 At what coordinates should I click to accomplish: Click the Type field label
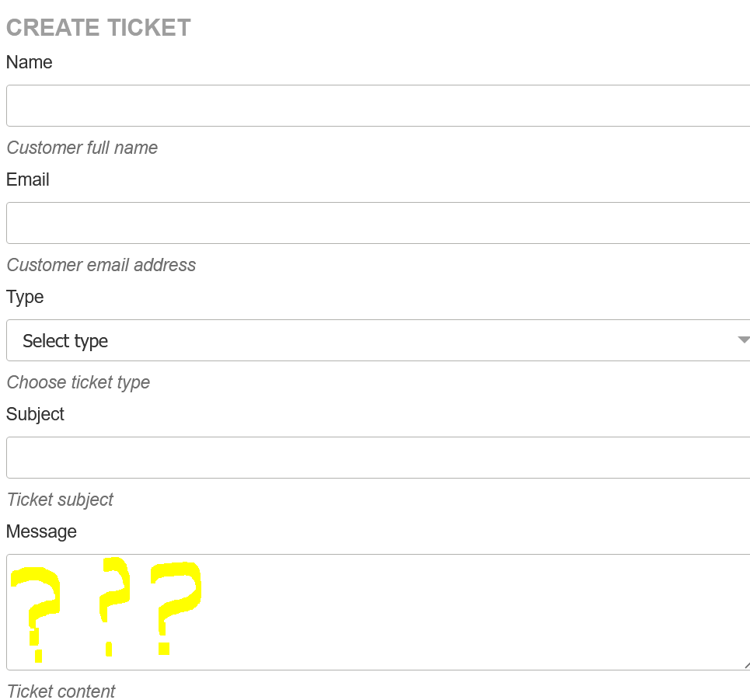(24, 297)
